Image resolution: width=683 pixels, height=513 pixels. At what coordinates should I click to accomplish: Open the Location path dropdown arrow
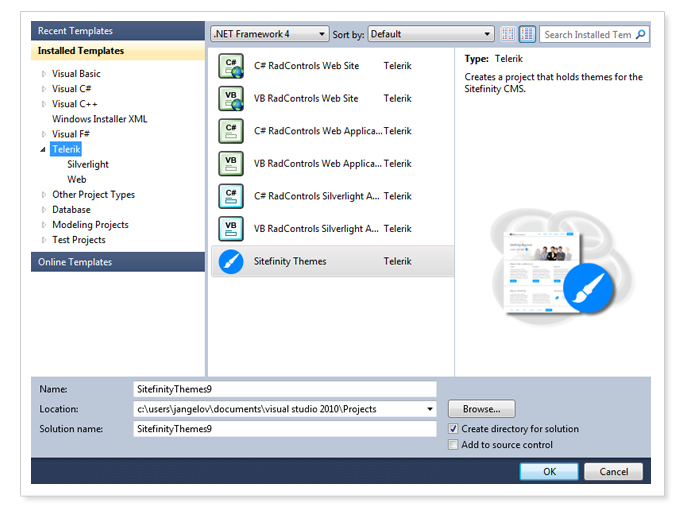tap(429, 409)
